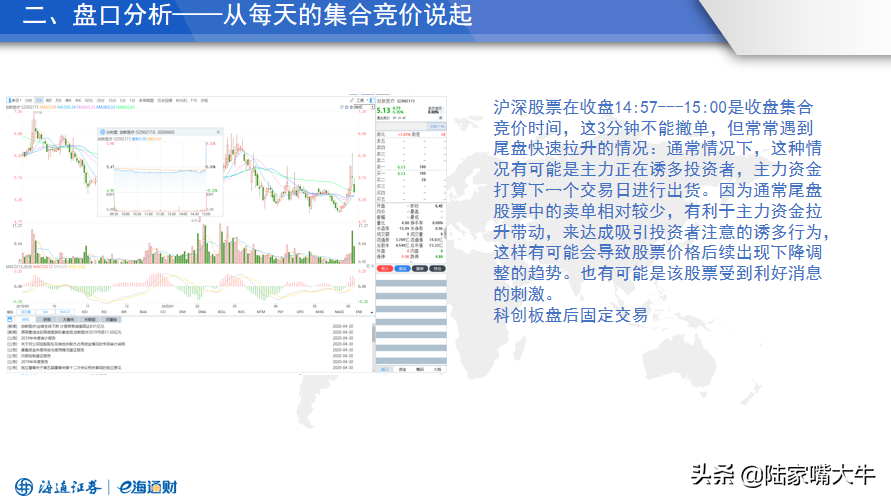Image resolution: width=891 pixels, height=501 pixels.
Task: Open the 历史回顾 history review
Action: [165, 100]
